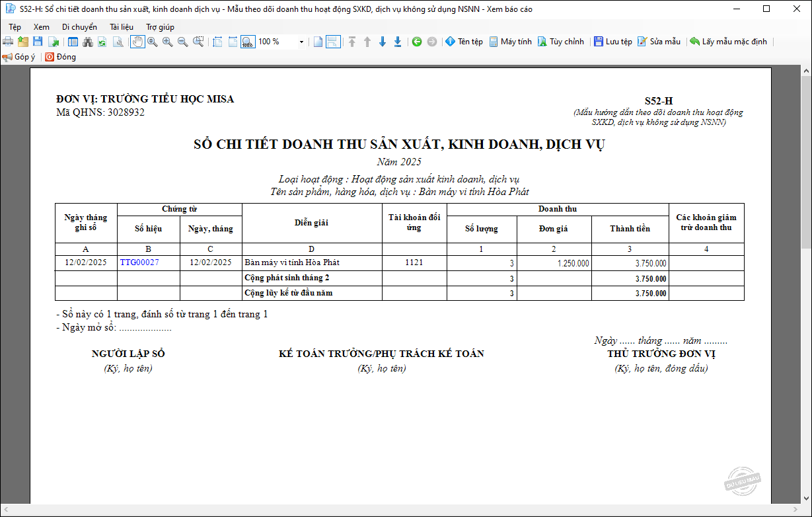
Task: Click the Góp ý feedback button
Action: pos(19,57)
